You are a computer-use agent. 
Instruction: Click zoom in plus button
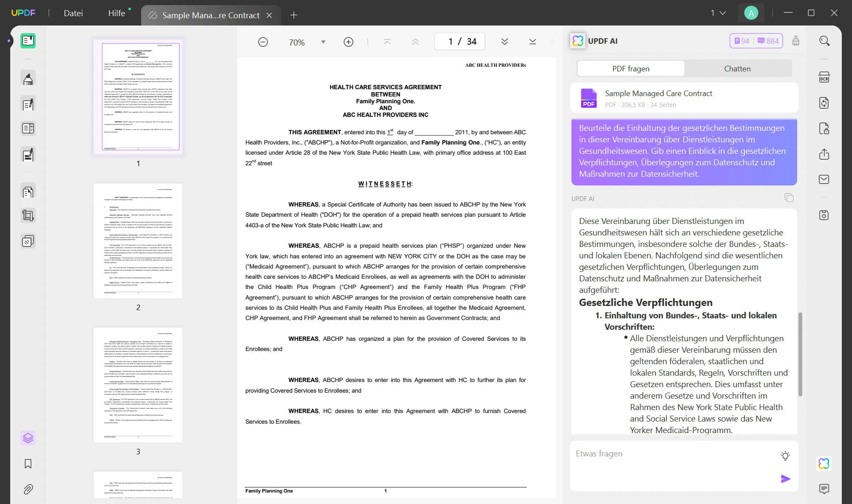pos(348,42)
